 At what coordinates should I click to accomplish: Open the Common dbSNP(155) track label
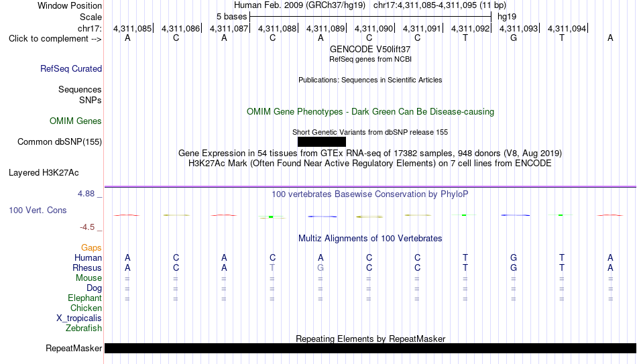(60, 142)
